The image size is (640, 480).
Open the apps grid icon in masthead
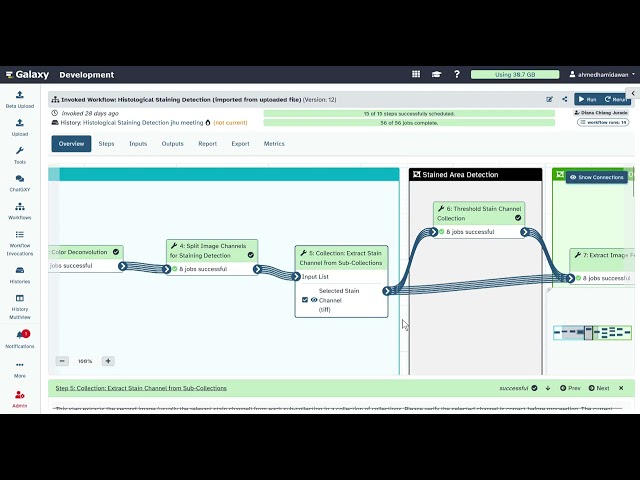point(416,74)
